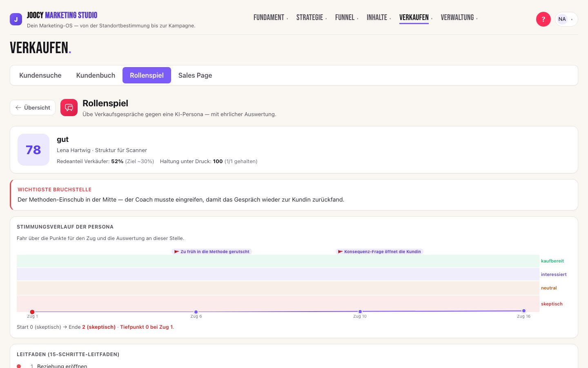588x368 pixels.
Task: Click the 'Stimmungsverlauf der Persona' heading
Action: pyautogui.click(x=65, y=227)
